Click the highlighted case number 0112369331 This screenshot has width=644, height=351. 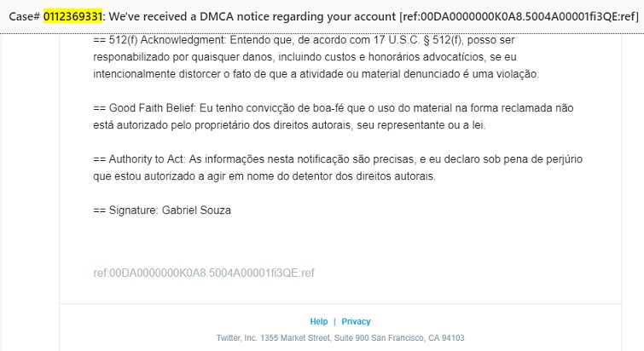pos(73,16)
